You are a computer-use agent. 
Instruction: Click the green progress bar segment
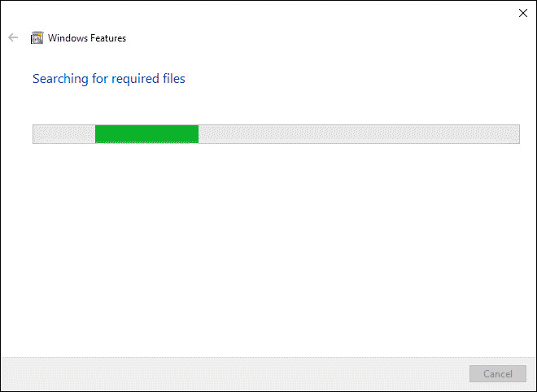click(x=146, y=134)
